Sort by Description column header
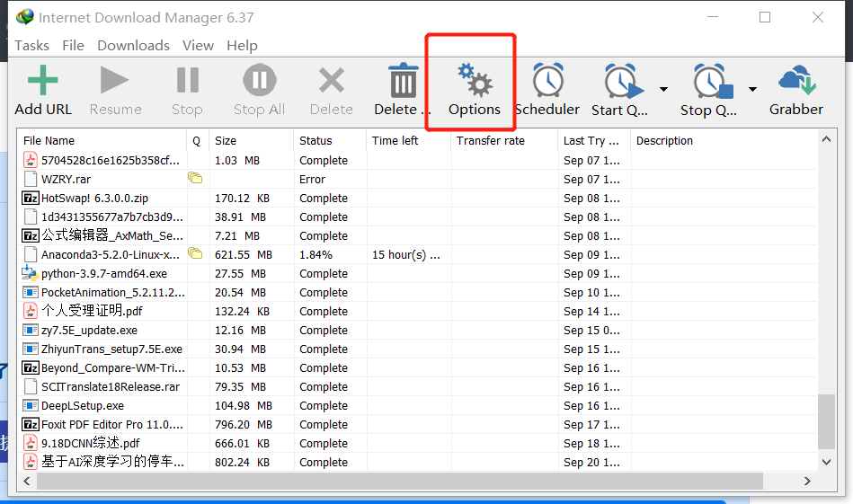853x504 pixels. click(x=724, y=141)
